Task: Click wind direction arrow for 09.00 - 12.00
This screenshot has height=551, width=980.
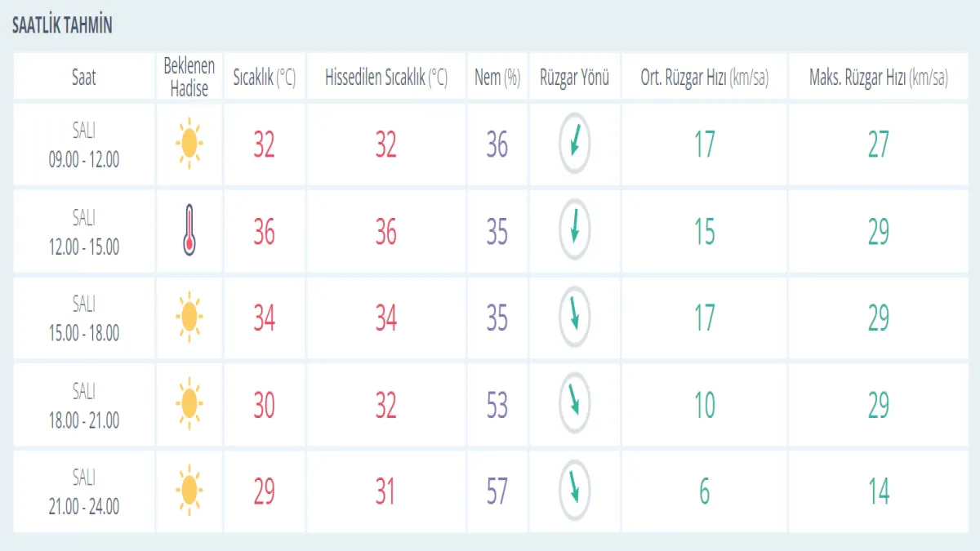Action: [574, 144]
